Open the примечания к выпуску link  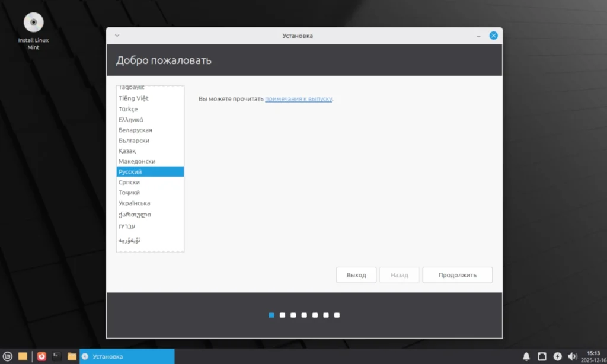[299, 99]
